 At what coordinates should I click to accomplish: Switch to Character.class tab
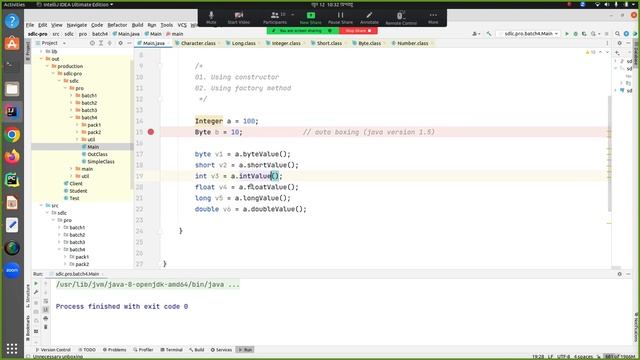pyautogui.click(x=198, y=43)
